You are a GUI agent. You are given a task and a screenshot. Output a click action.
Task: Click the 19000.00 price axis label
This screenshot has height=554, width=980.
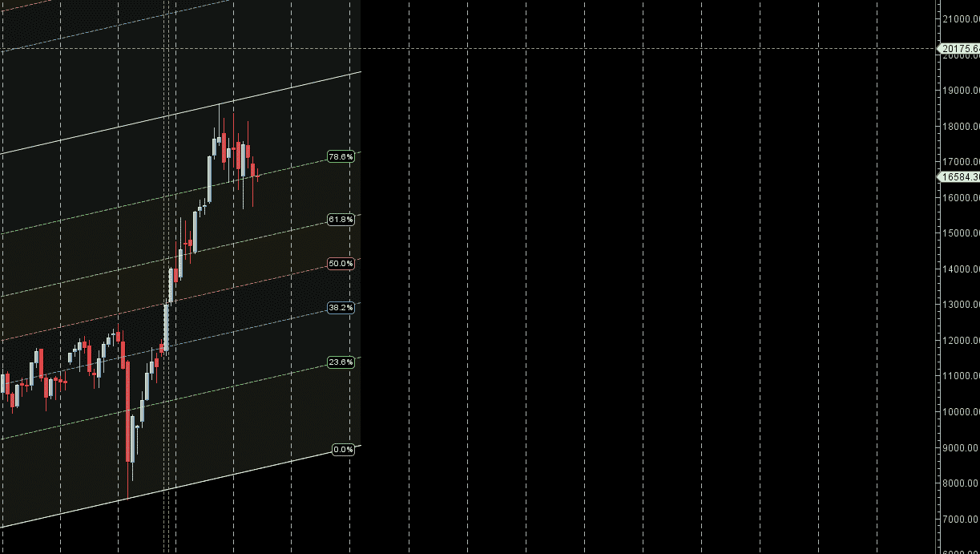(961, 90)
